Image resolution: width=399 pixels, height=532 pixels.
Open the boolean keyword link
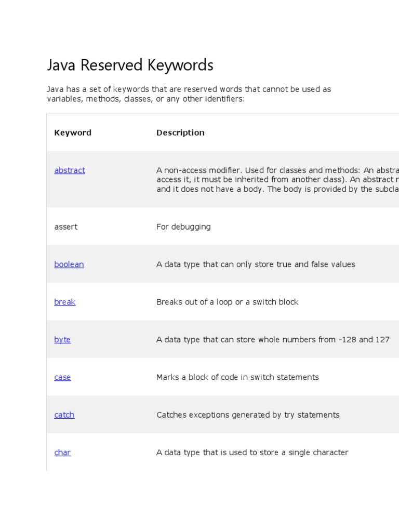coord(69,264)
